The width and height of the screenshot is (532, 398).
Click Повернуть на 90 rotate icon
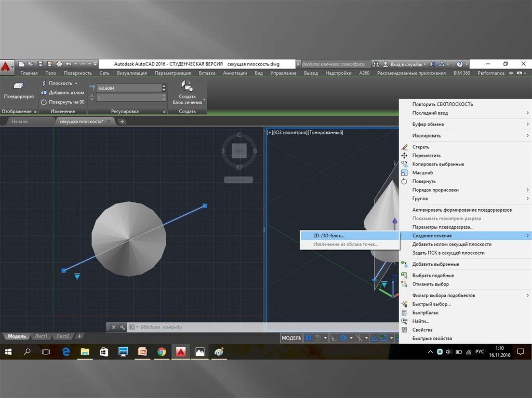pyautogui.click(x=44, y=102)
